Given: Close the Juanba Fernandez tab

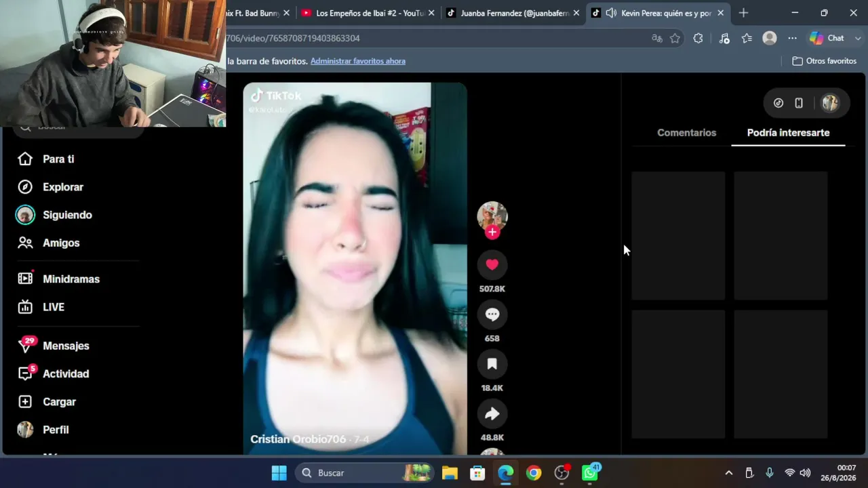Looking at the screenshot, I should coord(576,13).
